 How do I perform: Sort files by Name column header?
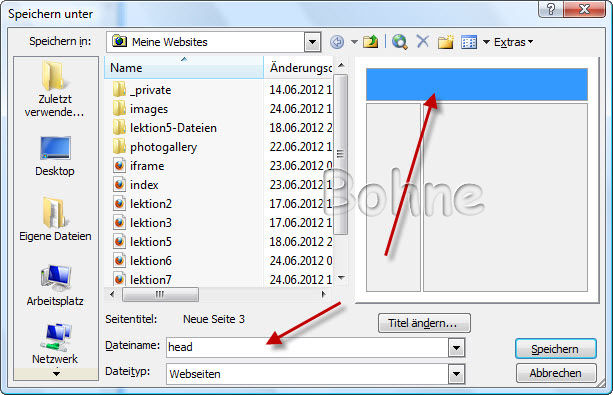(184, 68)
